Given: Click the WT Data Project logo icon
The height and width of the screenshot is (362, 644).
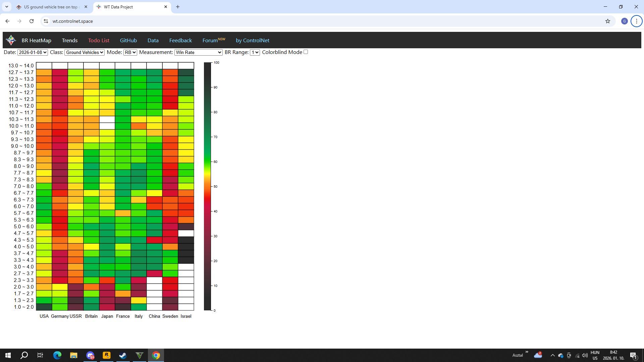Looking at the screenshot, I should coord(11,40).
